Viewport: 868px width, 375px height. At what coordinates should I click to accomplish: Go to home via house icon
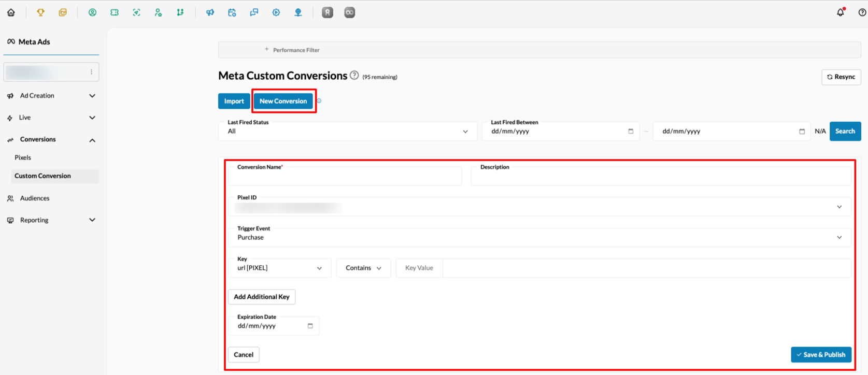pos(11,12)
